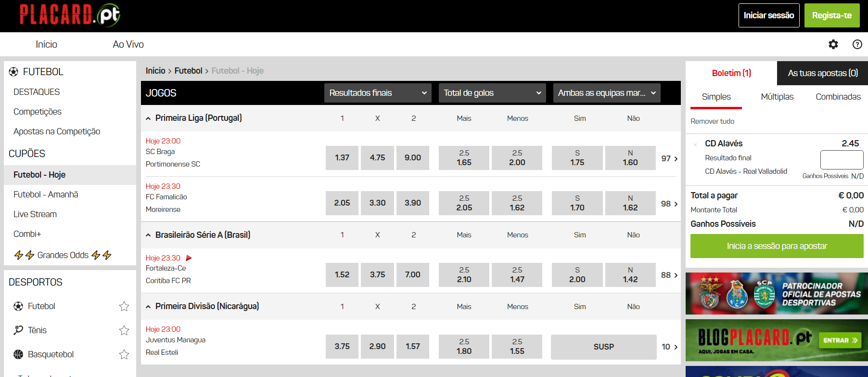Image resolution: width=868 pixels, height=377 pixels.
Task: Click the tennis racket icon beside Ténis
Action: pos(18,330)
